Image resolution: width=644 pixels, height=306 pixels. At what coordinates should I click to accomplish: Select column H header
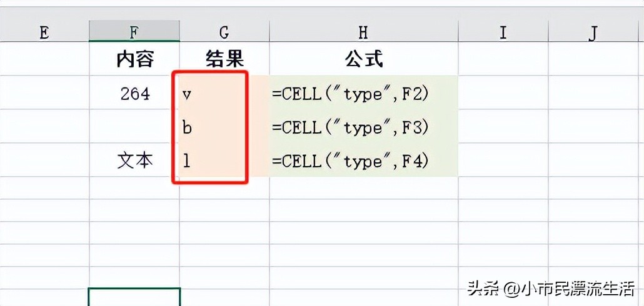point(363,32)
